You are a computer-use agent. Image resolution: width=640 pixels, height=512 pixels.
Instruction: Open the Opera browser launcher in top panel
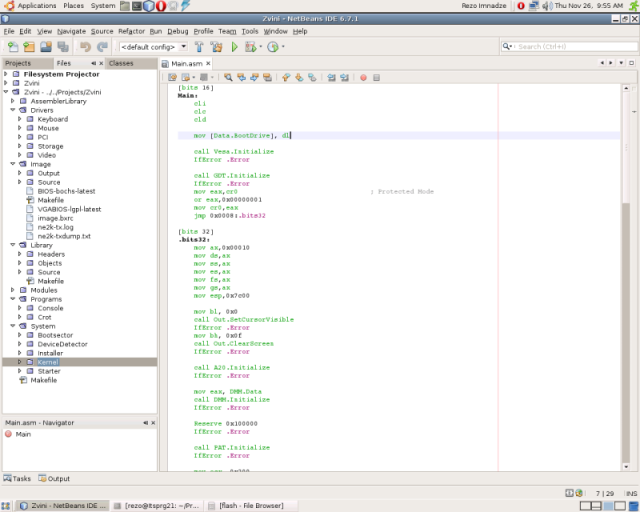(161, 6)
